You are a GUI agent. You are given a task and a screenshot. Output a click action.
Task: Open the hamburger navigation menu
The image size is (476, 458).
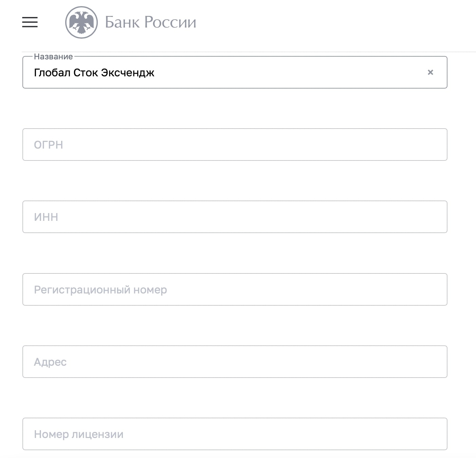pyautogui.click(x=30, y=22)
